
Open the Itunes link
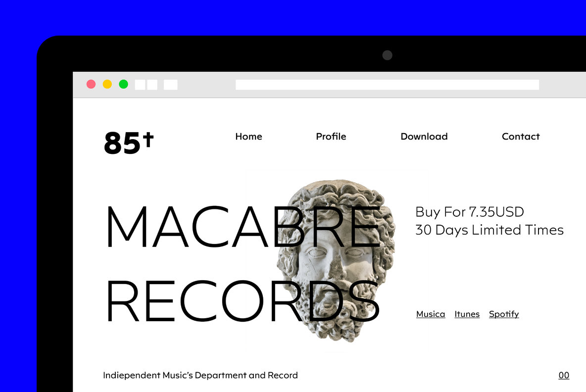coord(467,314)
